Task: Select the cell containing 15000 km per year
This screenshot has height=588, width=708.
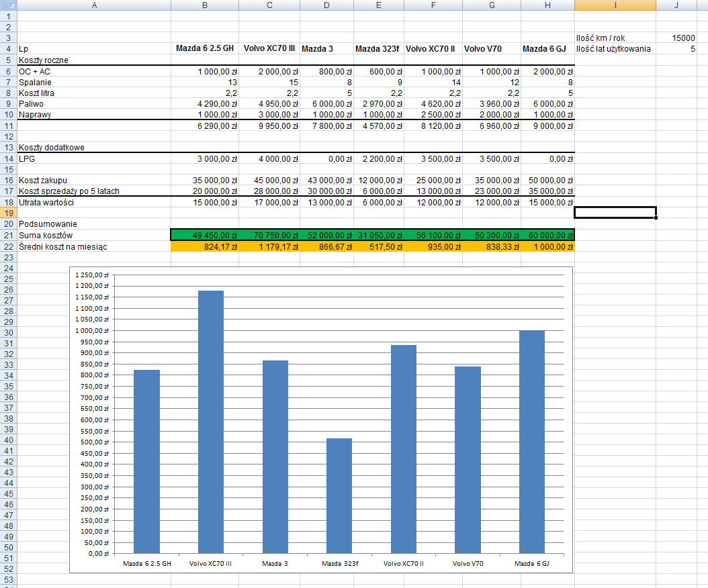Action: tap(677, 38)
